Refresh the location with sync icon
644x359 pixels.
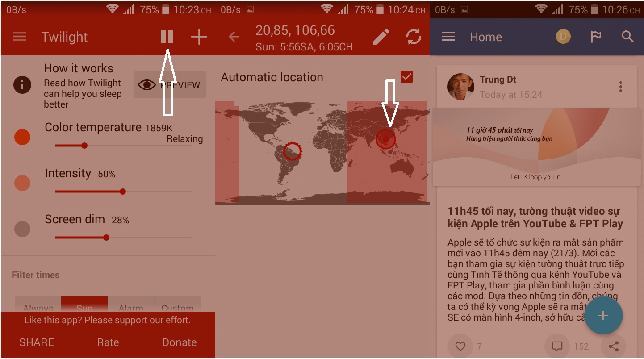[x=414, y=37]
